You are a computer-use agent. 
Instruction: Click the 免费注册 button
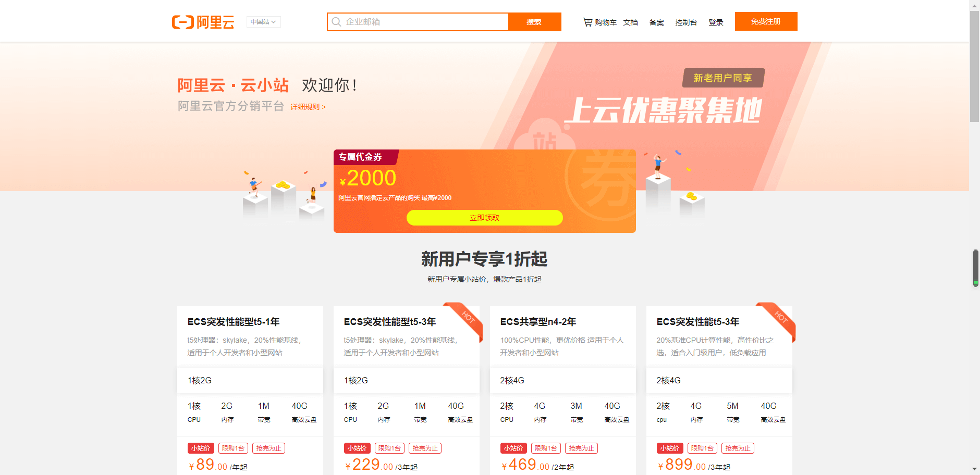(x=766, y=21)
